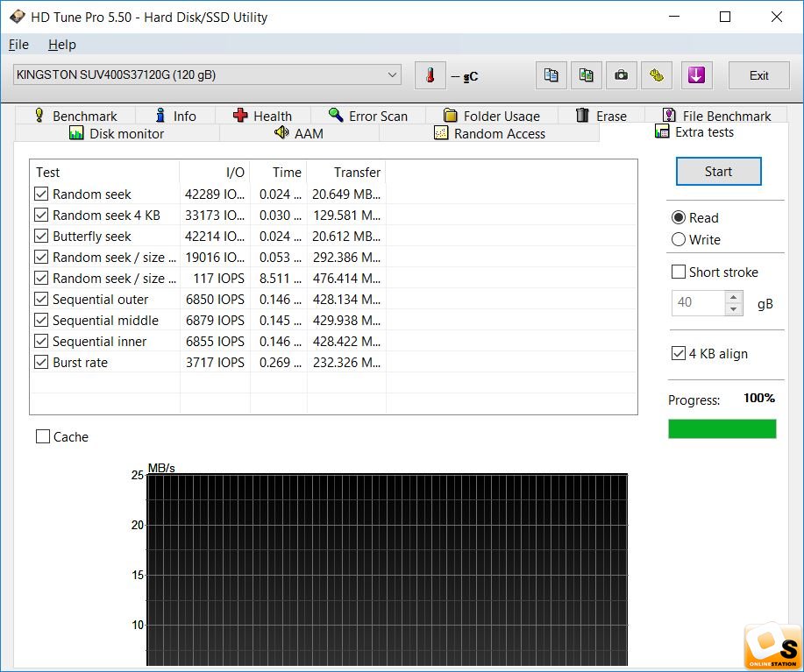Click the Exit button
The width and height of the screenshot is (804, 672).
[x=759, y=75]
